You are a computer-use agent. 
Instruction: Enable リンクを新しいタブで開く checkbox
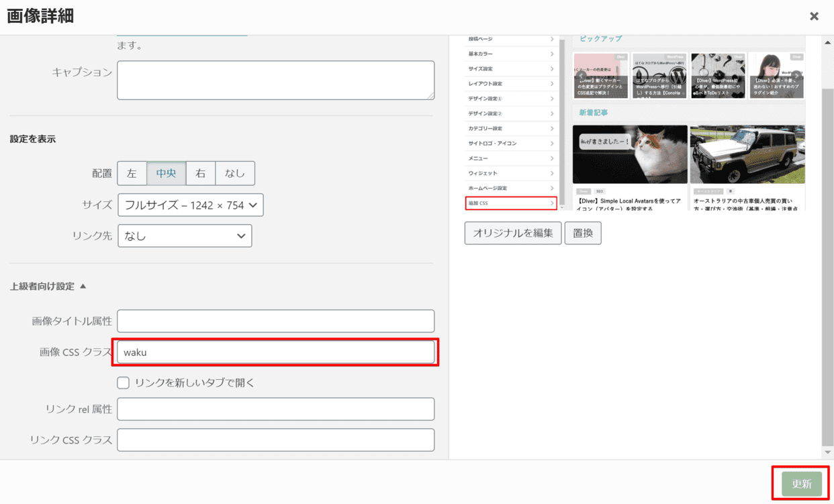124,383
